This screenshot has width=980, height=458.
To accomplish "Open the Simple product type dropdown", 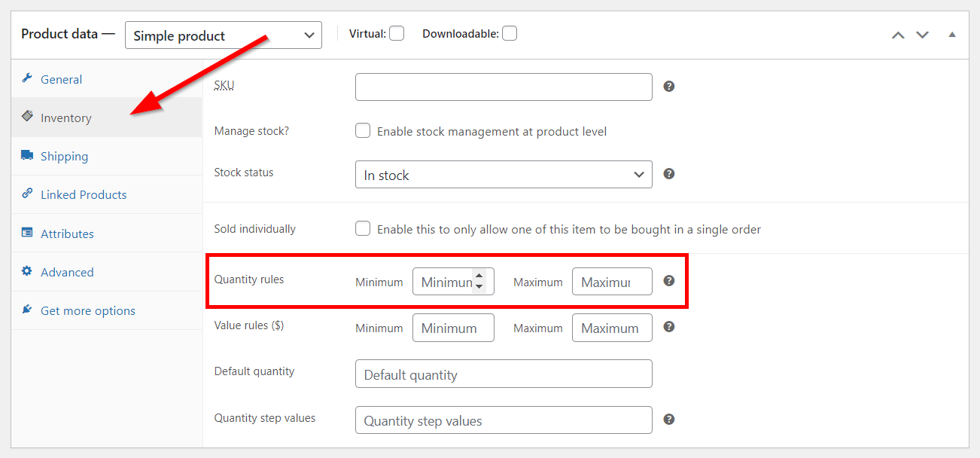I will click(223, 35).
